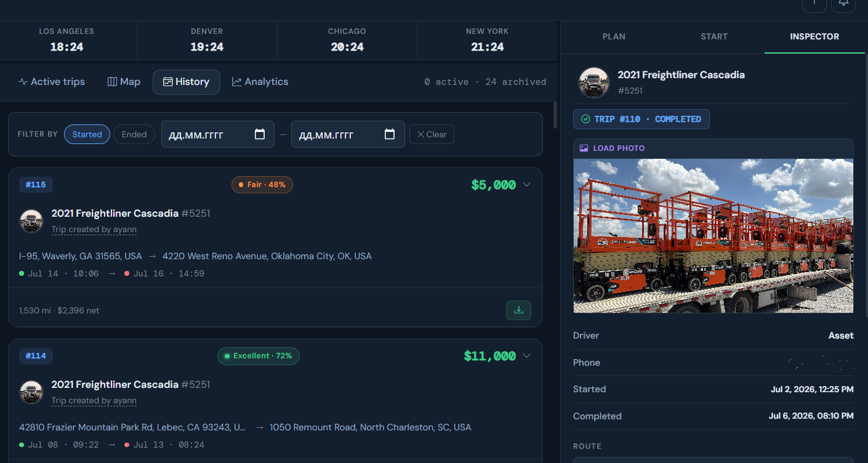Image resolution: width=868 pixels, height=463 pixels.
Task: Click the 'Jul 16 · 14:59' end timestamp
Action: pyautogui.click(x=169, y=273)
